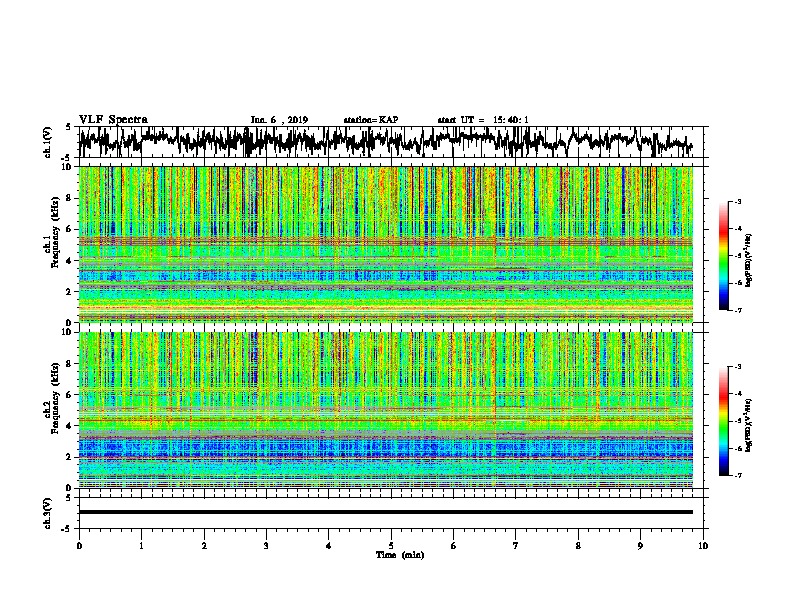Click the flat black ch.3 voltage trace
This screenshot has height=612, width=792.
coord(386,512)
